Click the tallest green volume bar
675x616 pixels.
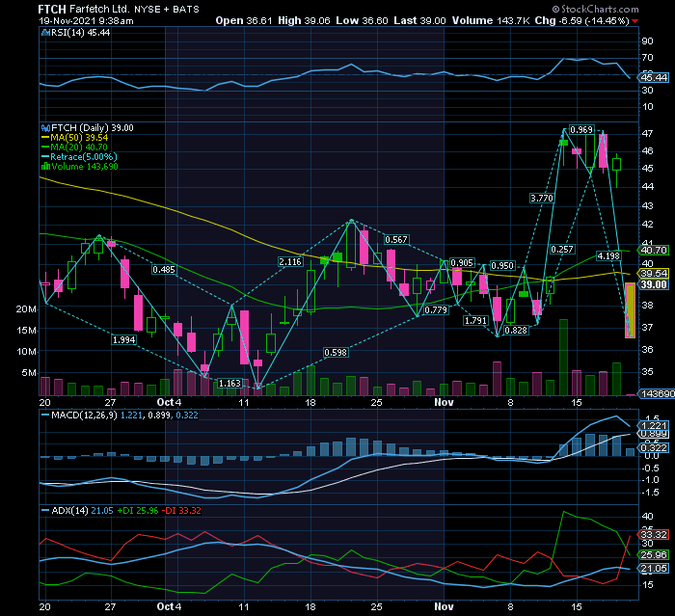point(563,358)
